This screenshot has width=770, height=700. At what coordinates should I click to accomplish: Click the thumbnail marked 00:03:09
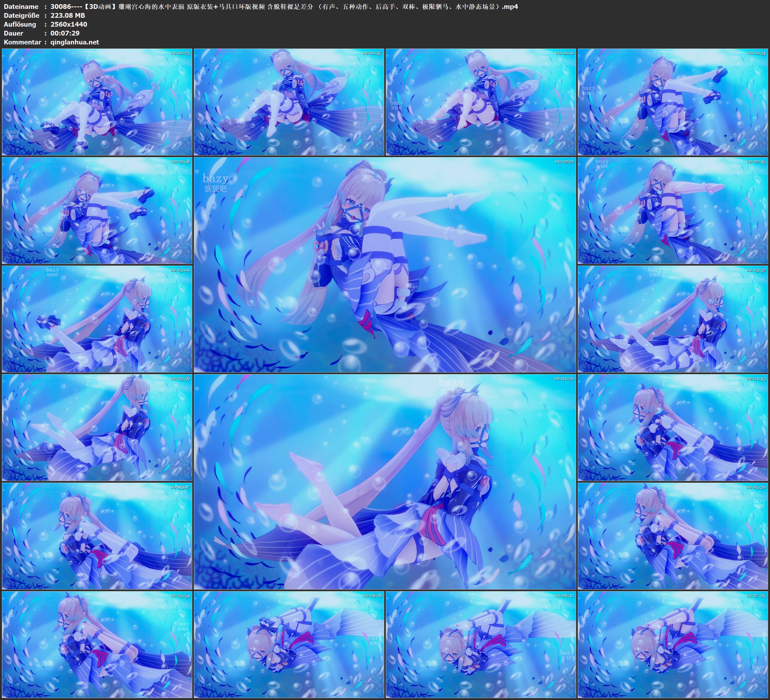[x=97, y=319]
